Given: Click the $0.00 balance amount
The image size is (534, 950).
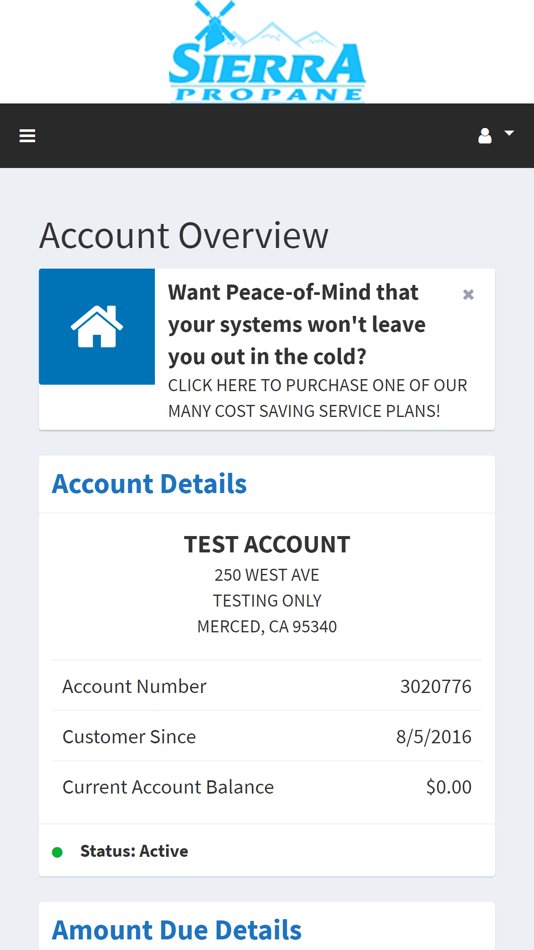Looking at the screenshot, I should click(x=449, y=787).
